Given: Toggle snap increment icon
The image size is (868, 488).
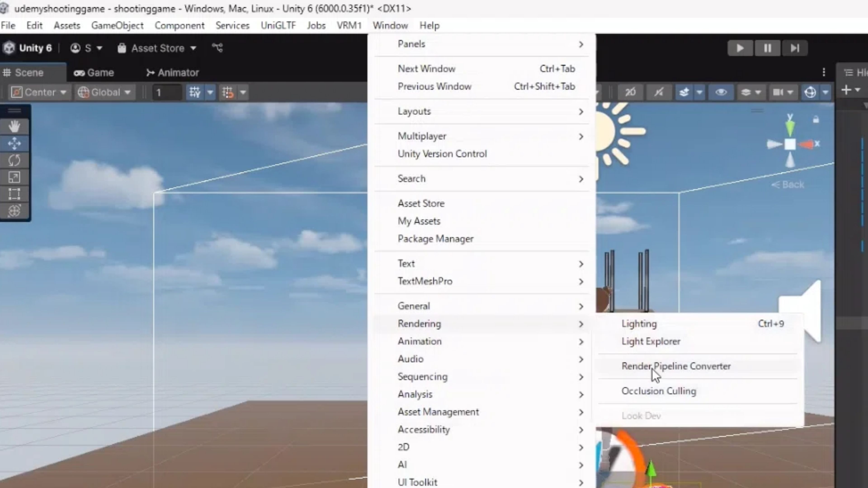Looking at the screenshot, I should click(x=227, y=92).
